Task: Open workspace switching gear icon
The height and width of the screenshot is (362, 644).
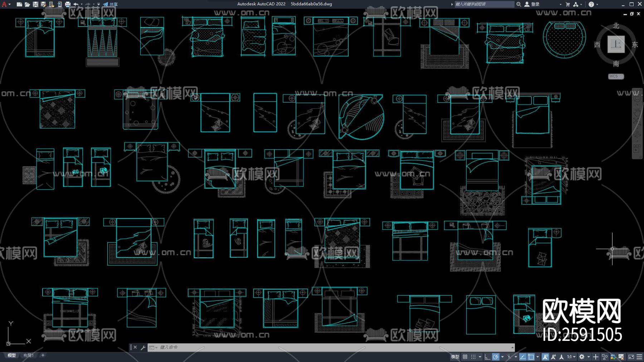Action: 582,357
